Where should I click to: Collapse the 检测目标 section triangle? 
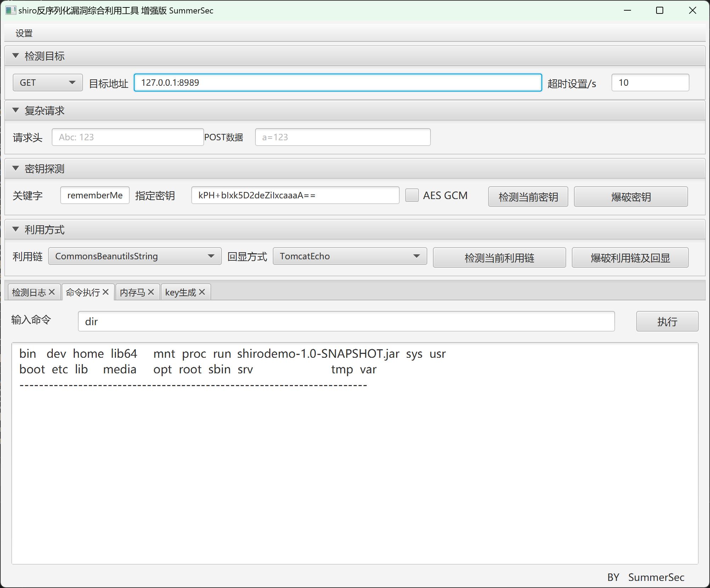pos(16,56)
